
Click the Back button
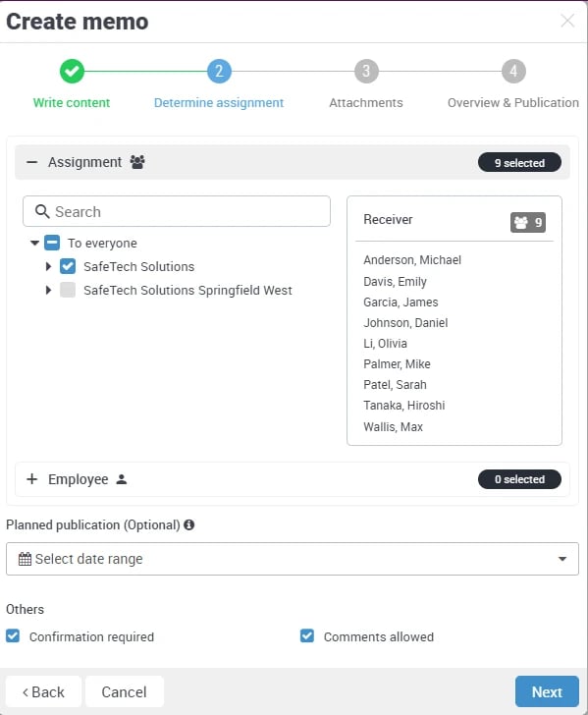[44, 691]
